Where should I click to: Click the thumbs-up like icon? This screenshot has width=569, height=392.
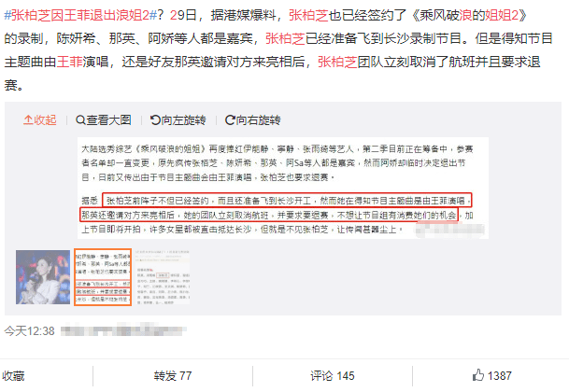click(x=478, y=375)
